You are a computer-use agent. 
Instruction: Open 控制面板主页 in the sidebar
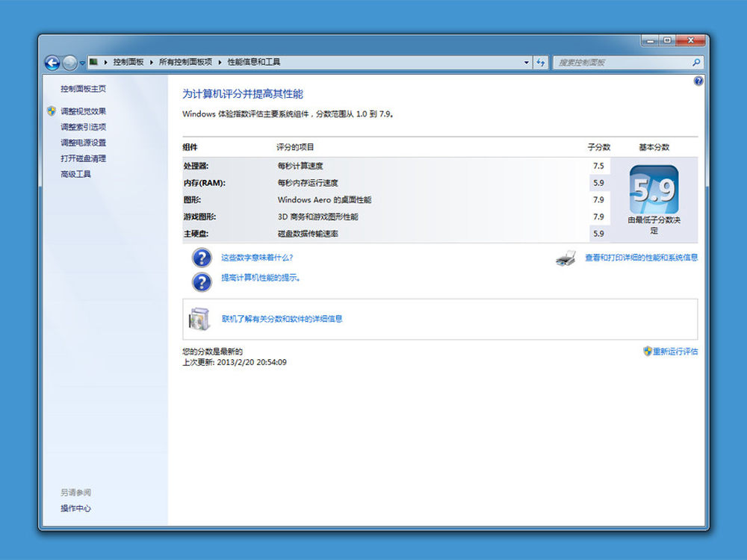[x=84, y=89]
